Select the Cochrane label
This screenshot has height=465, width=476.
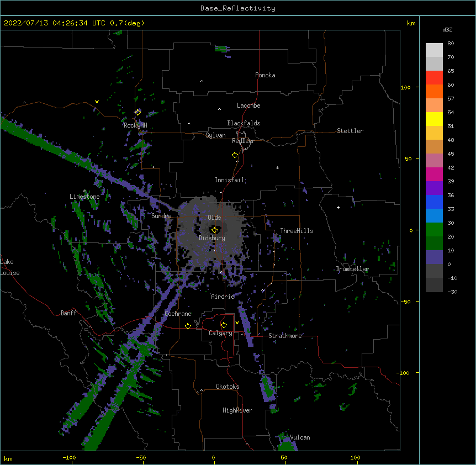(178, 314)
